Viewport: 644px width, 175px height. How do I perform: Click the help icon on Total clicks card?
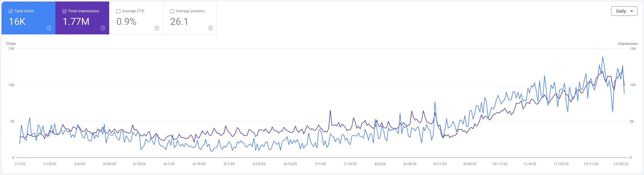point(49,28)
